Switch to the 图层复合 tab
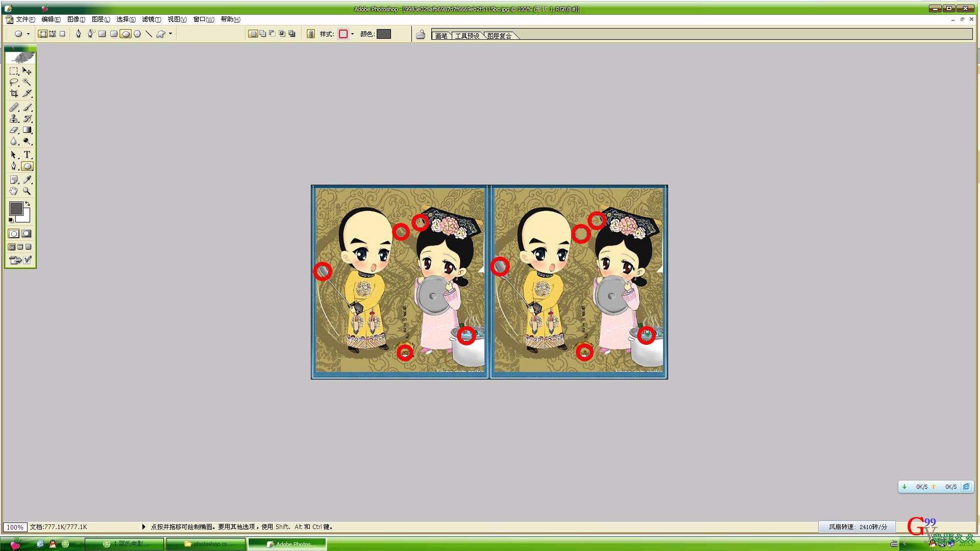The height and width of the screenshot is (551, 980). point(499,36)
